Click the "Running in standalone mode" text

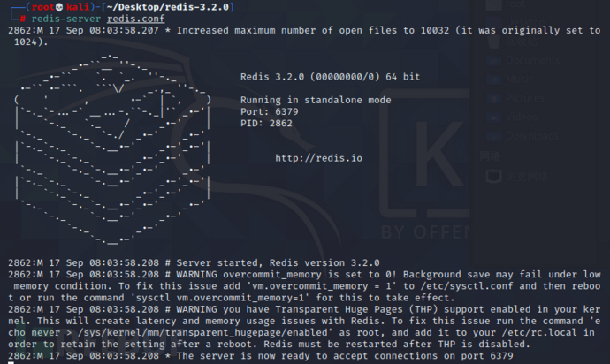point(316,100)
